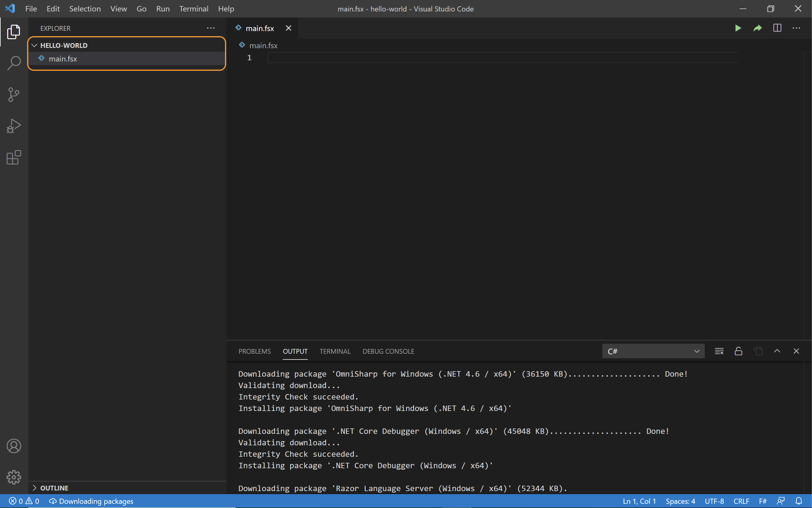Open the C# output channel dropdown

click(653, 351)
